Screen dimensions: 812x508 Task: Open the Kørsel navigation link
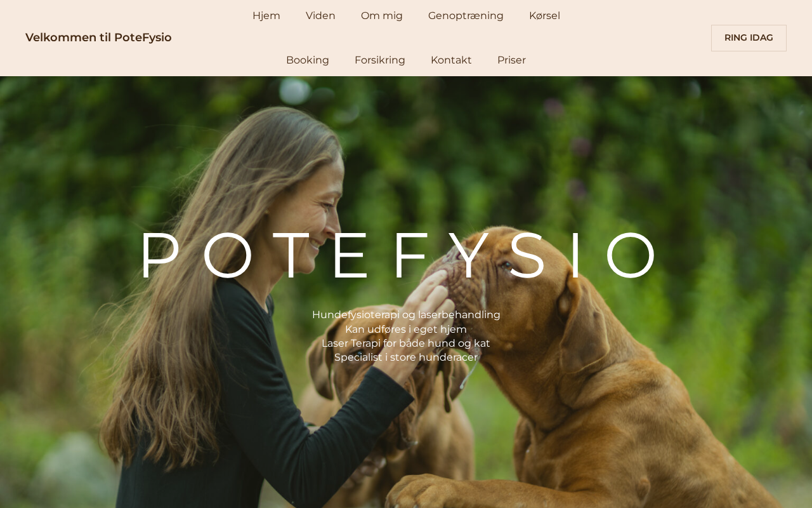(x=544, y=16)
